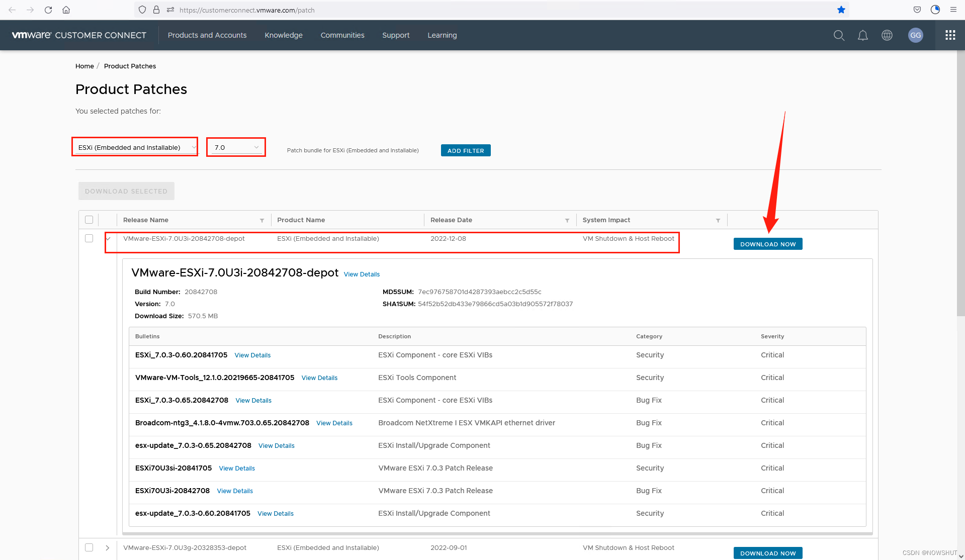Filter the System Impact column

click(x=718, y=220)
